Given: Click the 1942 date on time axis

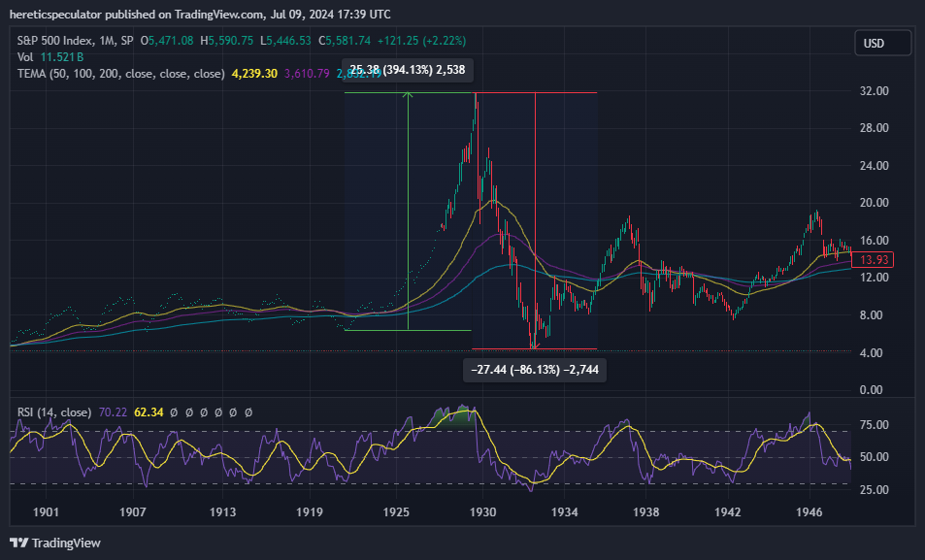Looking at the screenshot, I should (727, 512).
